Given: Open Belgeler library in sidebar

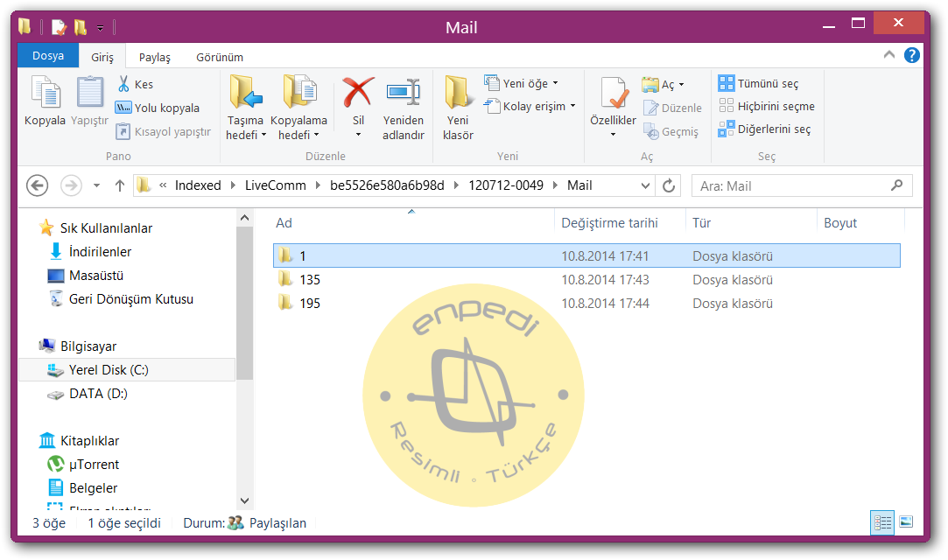Looking at the screenshot, I should click(93, 488).
